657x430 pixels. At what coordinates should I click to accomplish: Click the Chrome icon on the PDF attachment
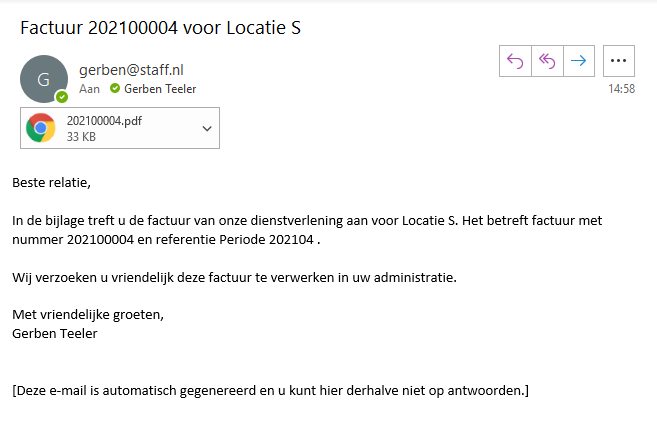(40, 128)
